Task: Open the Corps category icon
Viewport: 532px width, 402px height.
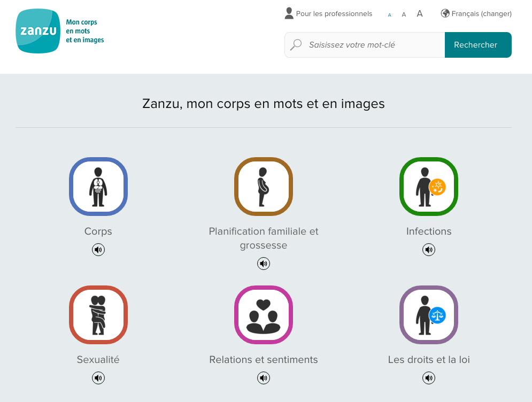Action: [x=98, y=187]
